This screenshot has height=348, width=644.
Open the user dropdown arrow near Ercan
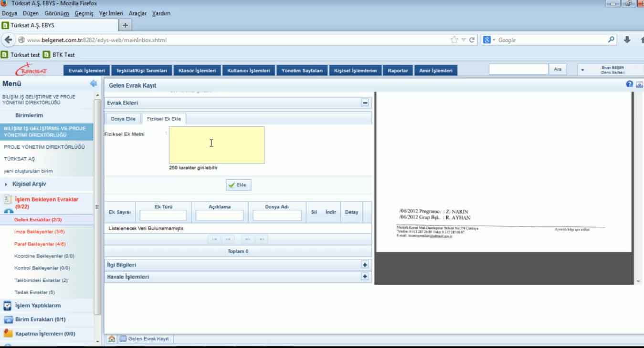click(x=582, y=70)
